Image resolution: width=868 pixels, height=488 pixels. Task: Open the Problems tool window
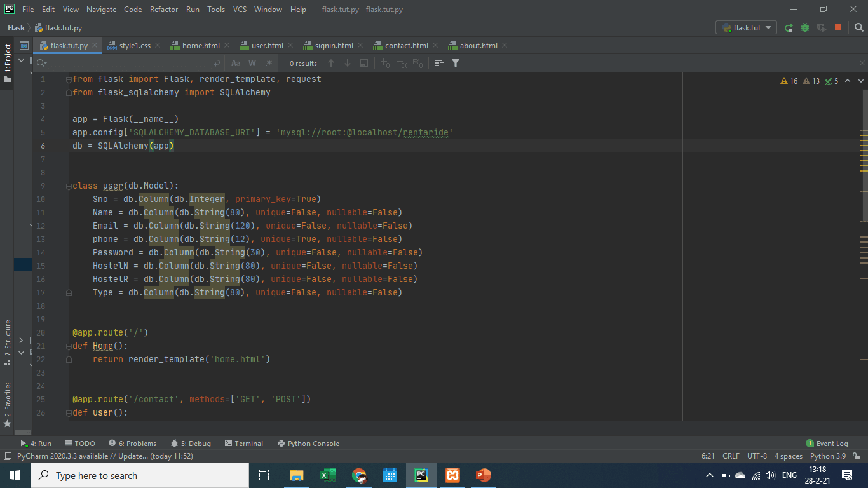[x=133, y=444]
